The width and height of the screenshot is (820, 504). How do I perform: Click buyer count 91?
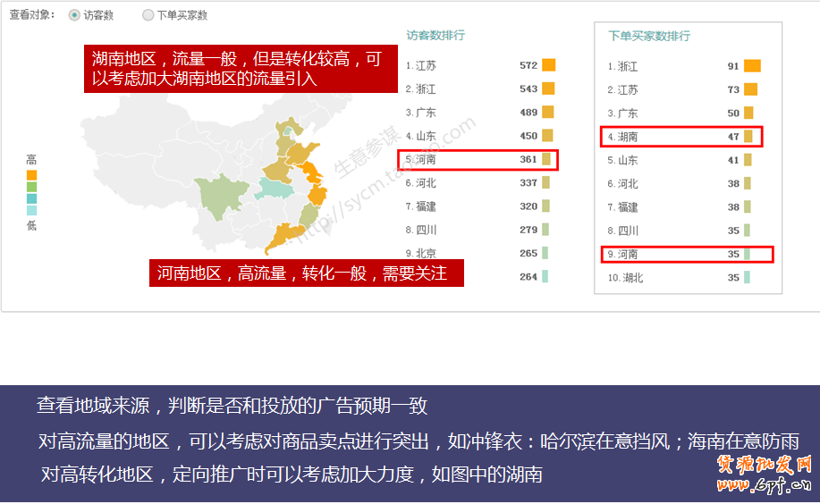(x=733, y=66)
